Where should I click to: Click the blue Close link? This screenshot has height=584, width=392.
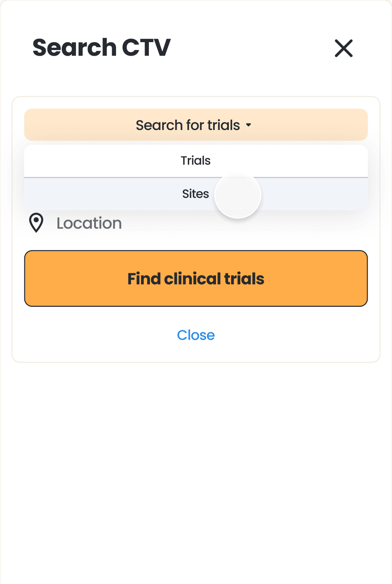[x=196, y=335]
